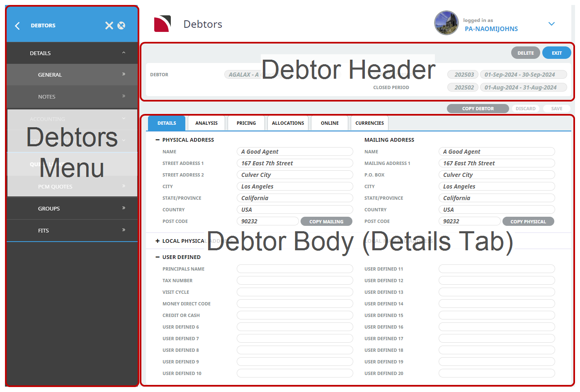Click the physical address CITY field

(x=295, y=186)
